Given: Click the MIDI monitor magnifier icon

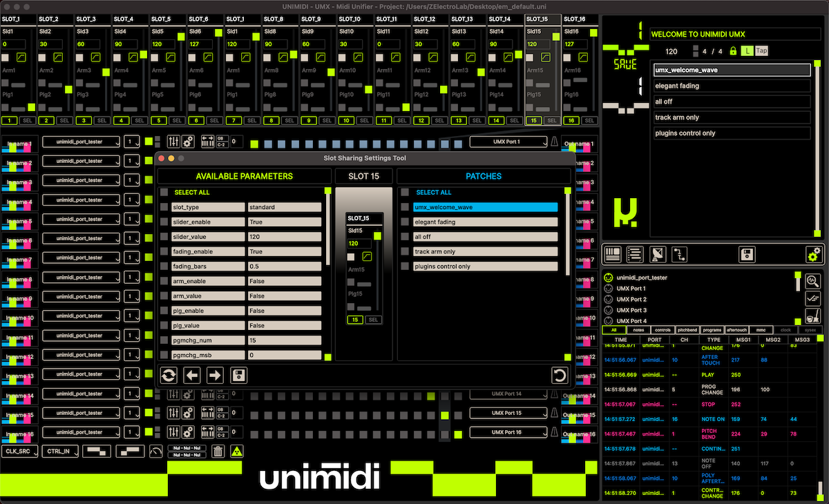Looking at the screenshot, I should (813, 280).
